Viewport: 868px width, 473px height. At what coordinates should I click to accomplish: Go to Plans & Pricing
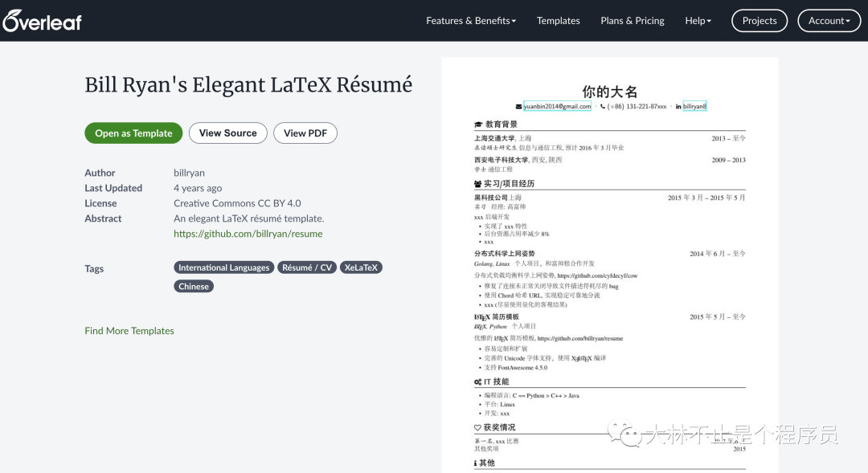pyautogui.click(x=633, y=20)
